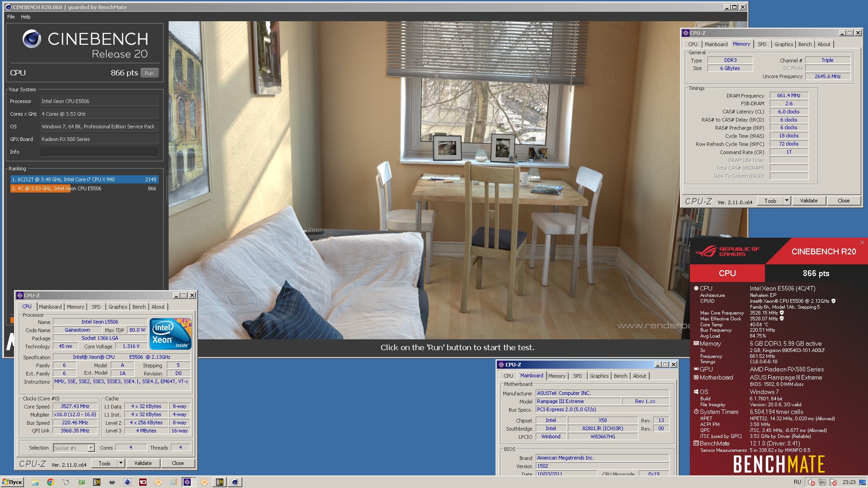
Task: Click the Memory section icon in BenchMate
Action: coord(696,343)
